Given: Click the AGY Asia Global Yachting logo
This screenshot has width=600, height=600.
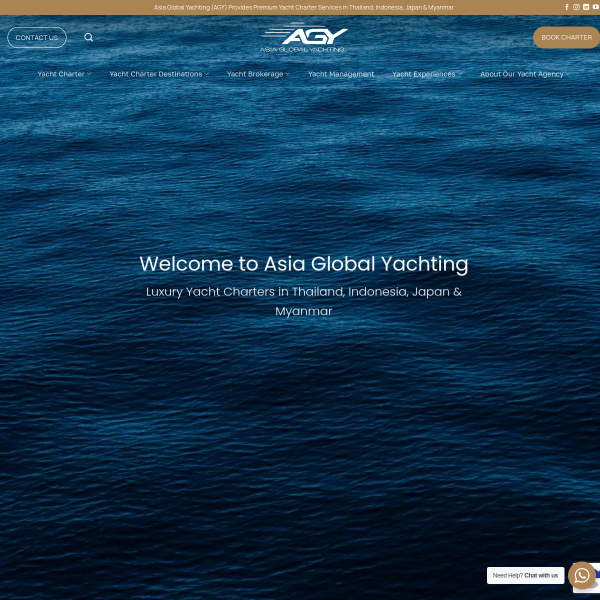Looking at the screenshot, I should pyautogui.click(x=304, y=38).
